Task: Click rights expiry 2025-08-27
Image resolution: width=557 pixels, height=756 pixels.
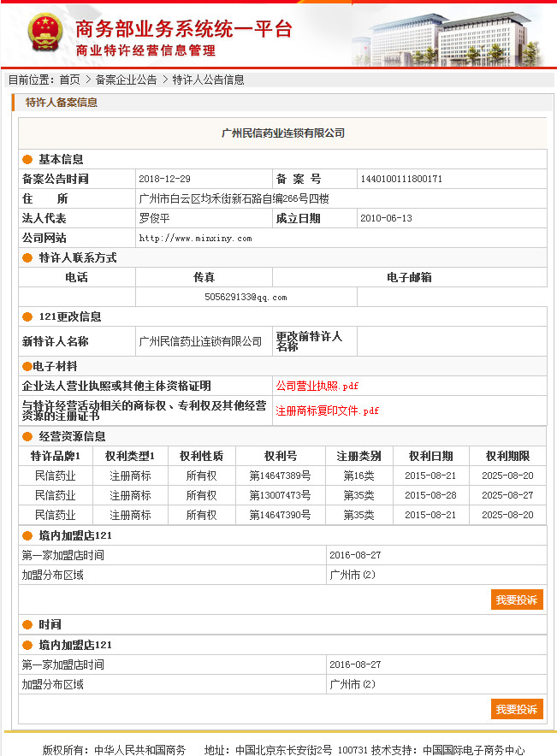Action: click(x=508, y=496)
